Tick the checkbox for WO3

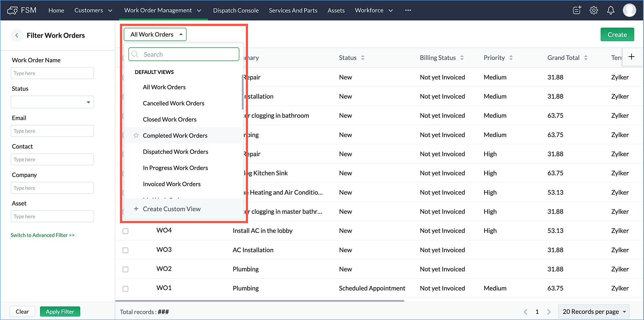tap(126, 250)
